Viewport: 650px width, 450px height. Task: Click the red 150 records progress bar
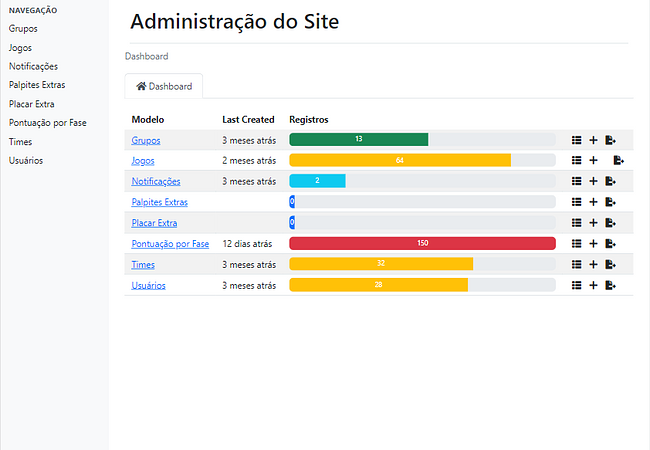[422, 243]
